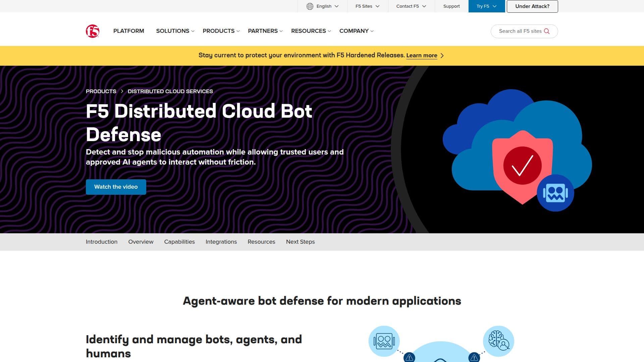Click the AI brain user diagram icon

tap(498, 341)
